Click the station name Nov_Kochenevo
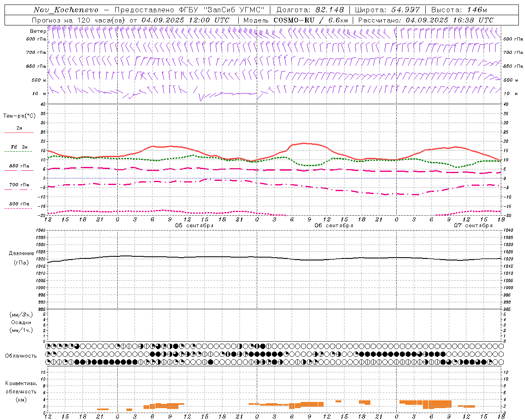 (66, 10)
